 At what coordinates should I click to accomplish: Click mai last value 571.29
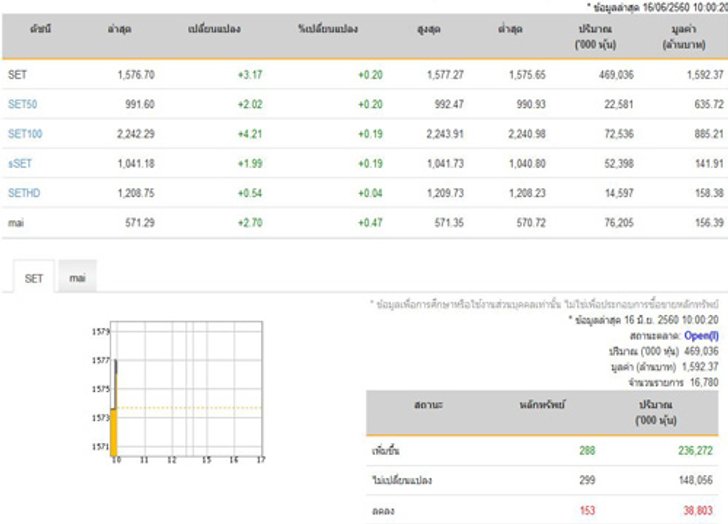point(140,223)
